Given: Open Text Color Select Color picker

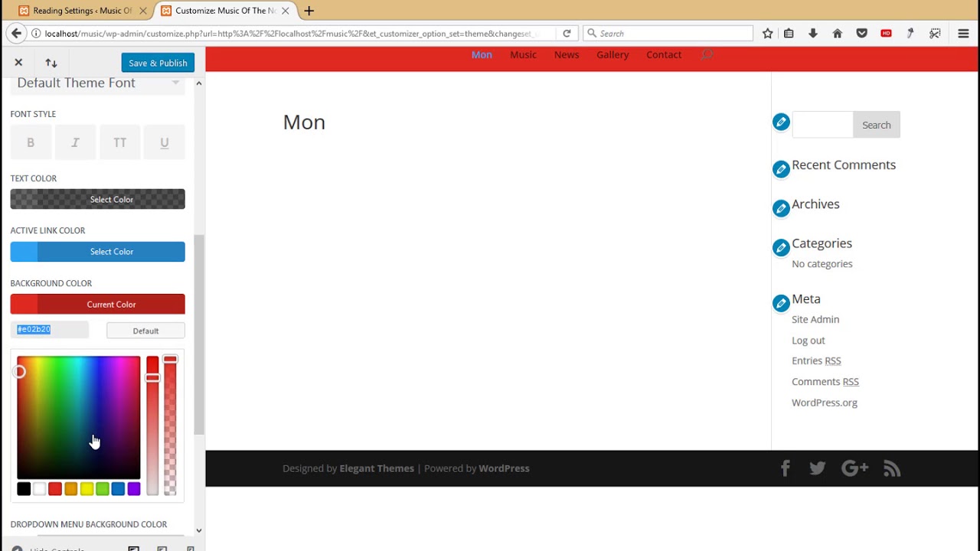Looking at the screenshot, I should (x=97, y=199).
